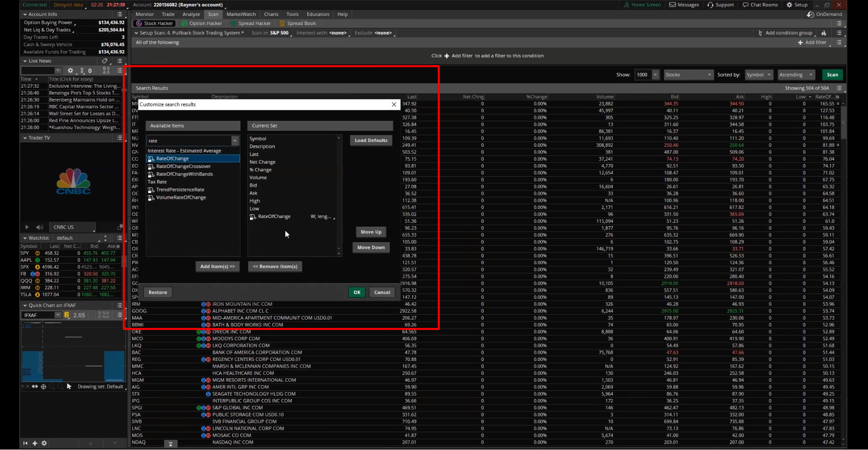Click the green Scan button

point(832,75)
